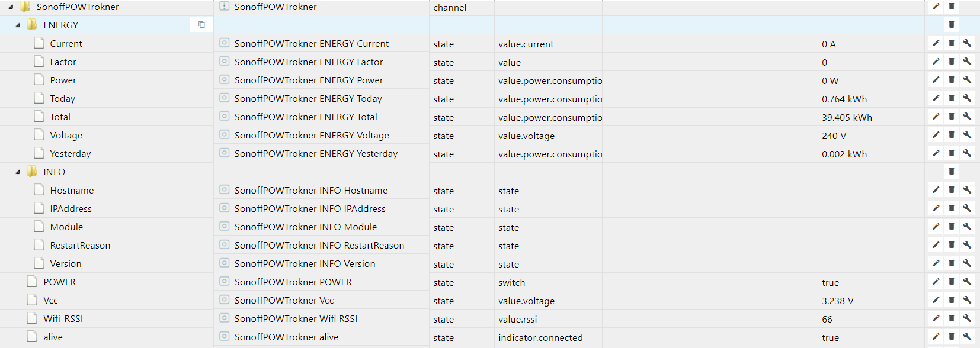
Task: Open wrench settings for SonoffPOWTrokner POWER
Action: pos(967,282)
